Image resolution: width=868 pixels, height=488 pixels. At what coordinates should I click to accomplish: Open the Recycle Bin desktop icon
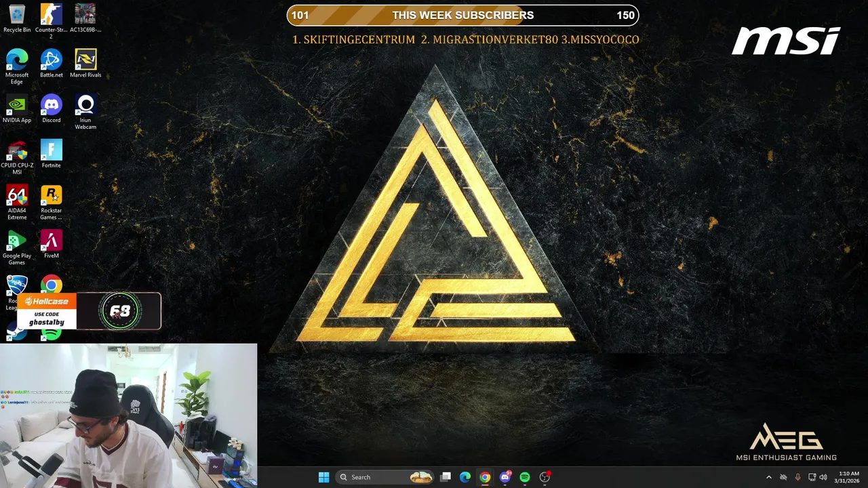(17, 18)
